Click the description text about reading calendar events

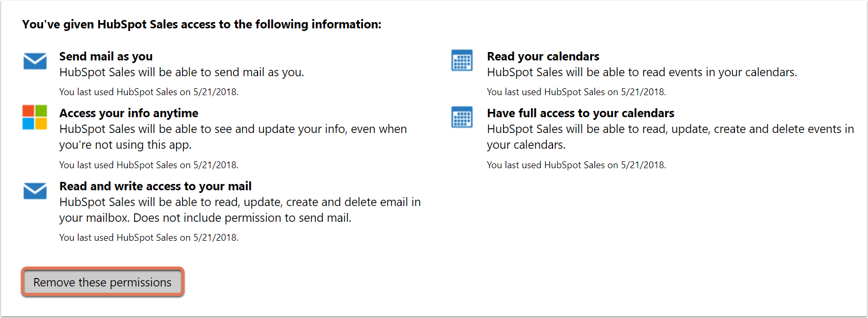pyautogui.click(x=642, y=72)
